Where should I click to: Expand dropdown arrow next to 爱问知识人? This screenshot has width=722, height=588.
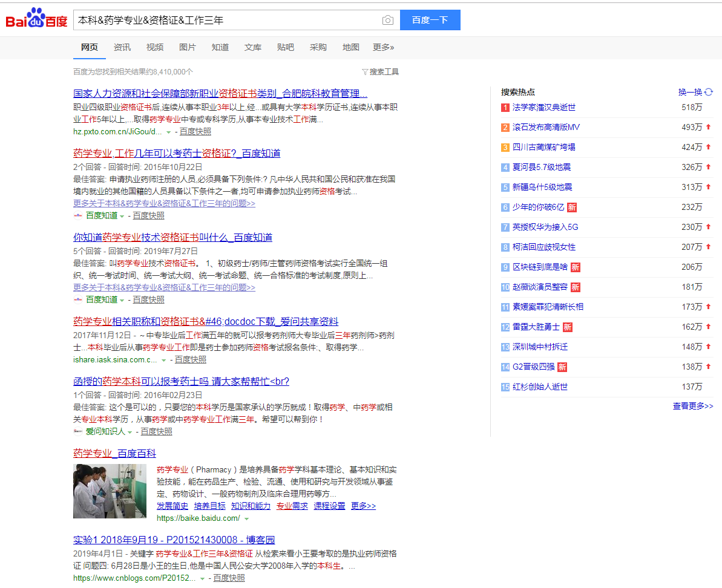(130, 433)
